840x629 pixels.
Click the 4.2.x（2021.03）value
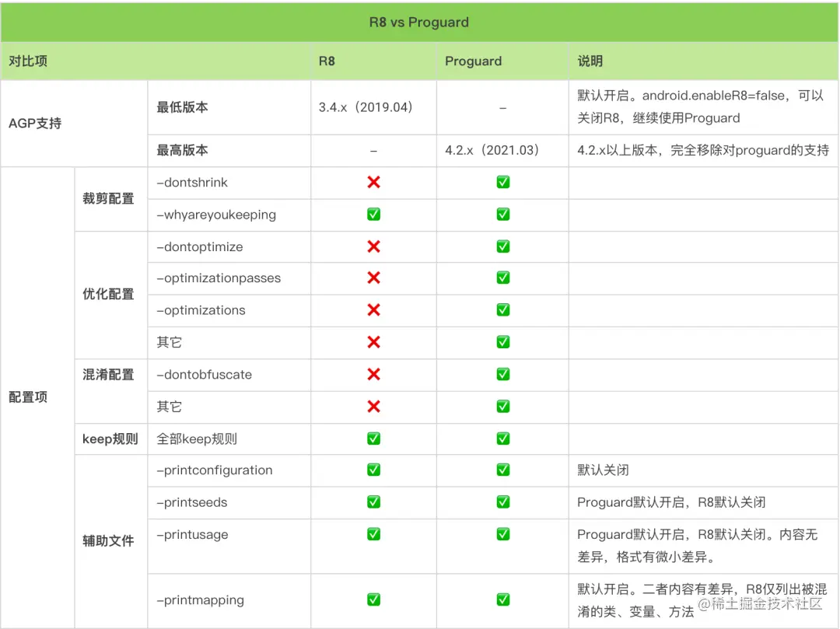[492, 150]
